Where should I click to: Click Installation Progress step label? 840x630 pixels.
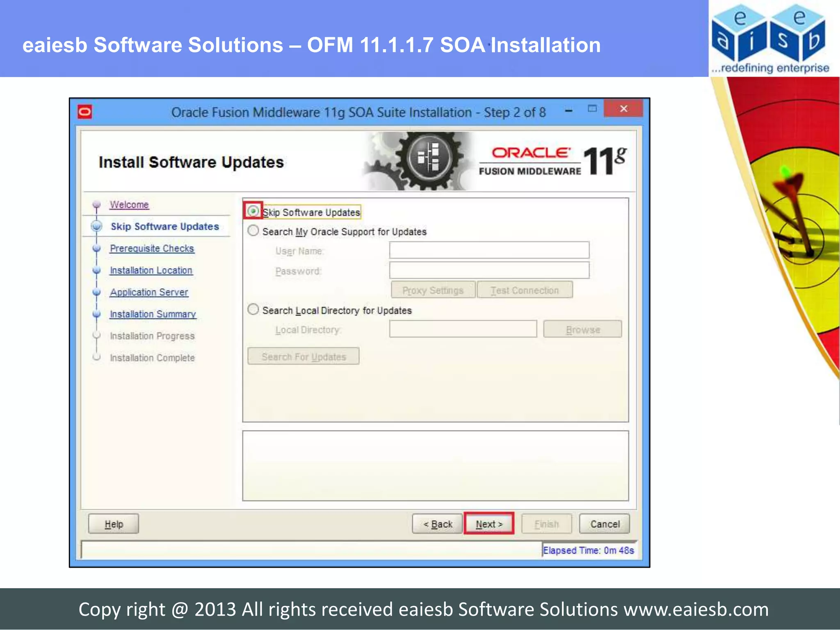(x=152, y=336)
